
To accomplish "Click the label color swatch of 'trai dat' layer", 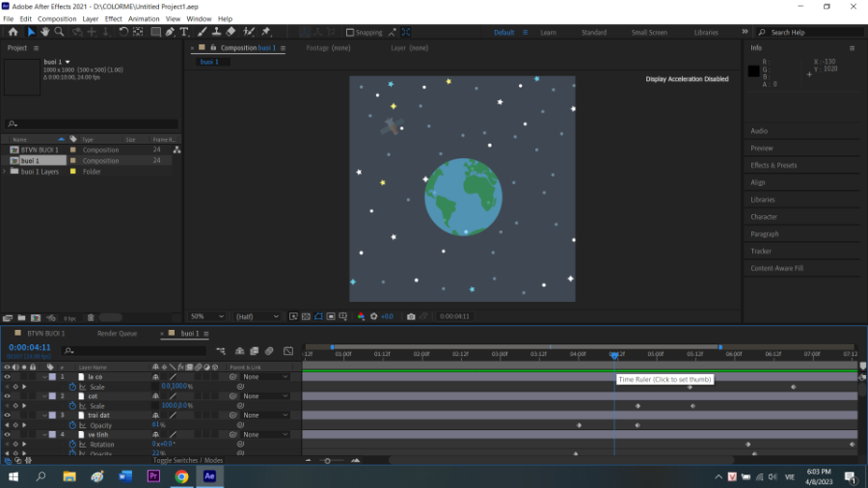I will tap(53, 415).
